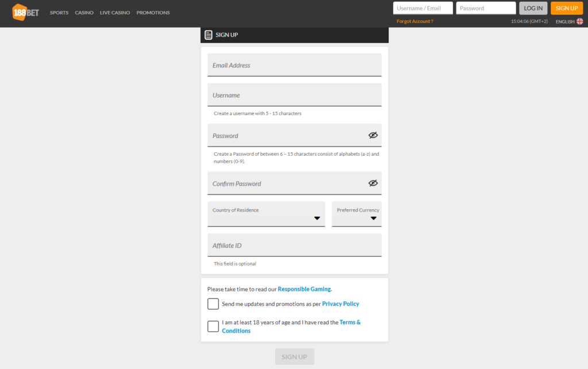Open the Sports menu
Screen dimensions: 588x369
point(59,13)
